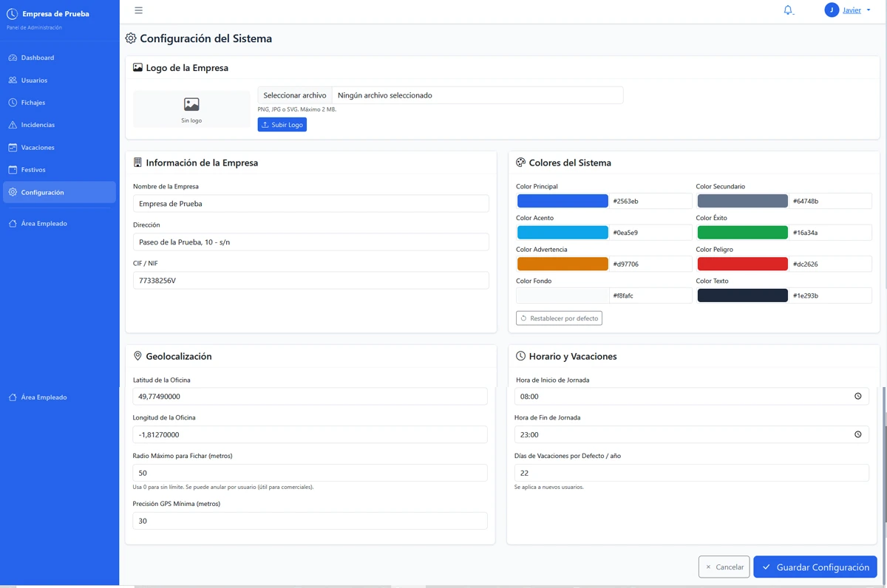Open the Javier user dropdown
The image size is (887, 588).
coord(856,10)
